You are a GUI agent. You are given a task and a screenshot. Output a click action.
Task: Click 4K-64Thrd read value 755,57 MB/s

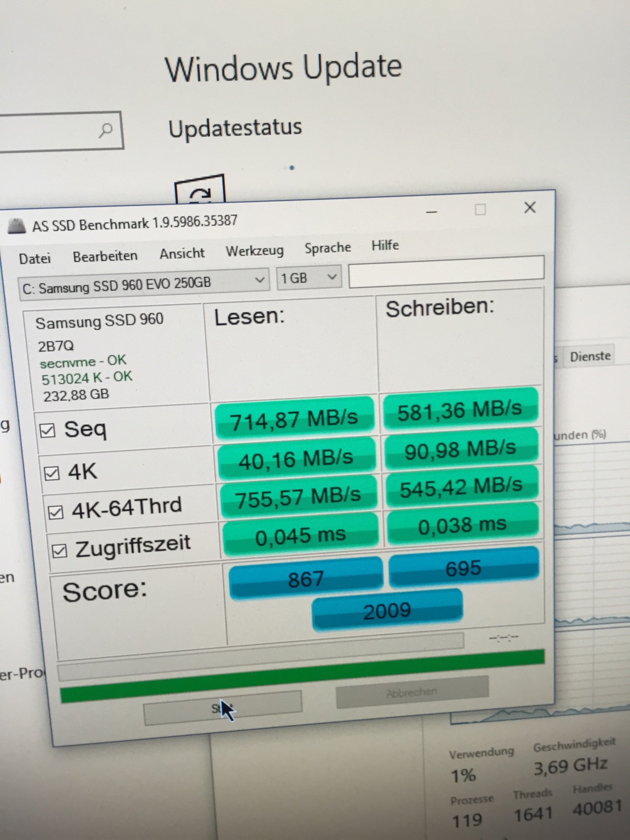tap(298, 497)
